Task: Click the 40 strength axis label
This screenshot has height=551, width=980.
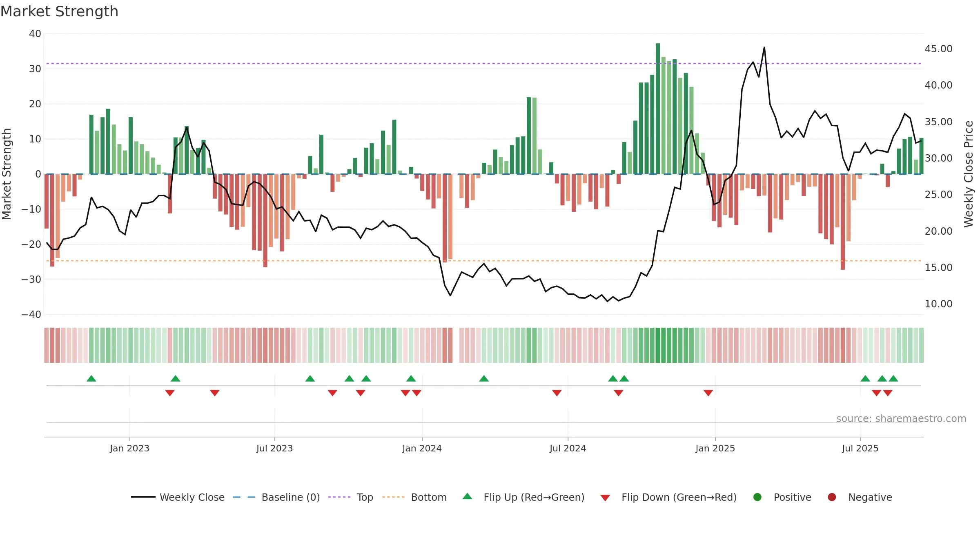Action: (35, 33)
